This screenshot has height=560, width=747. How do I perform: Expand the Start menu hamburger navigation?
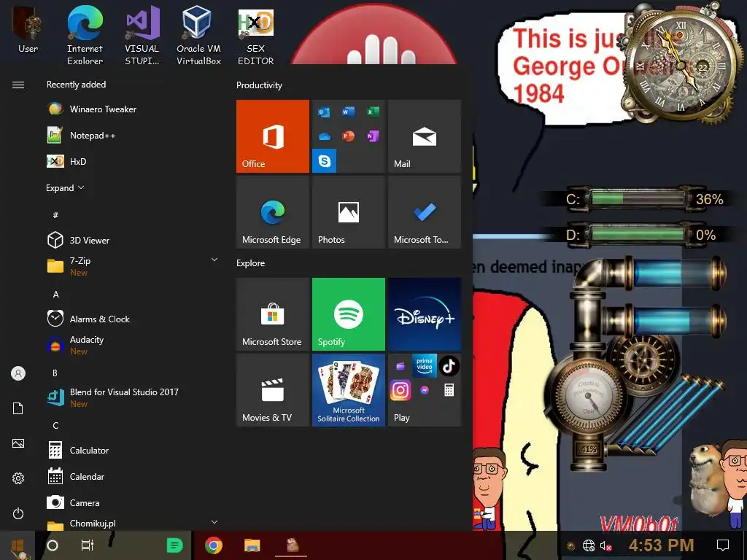pos(18,85)
